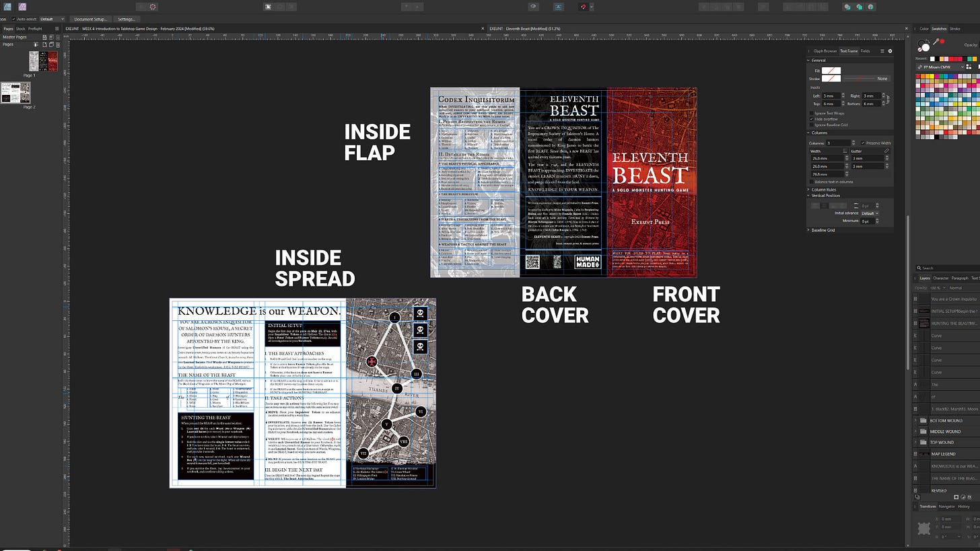Open the Navigator tab
Screen dimensions: 980x551
tap(946, 506)
